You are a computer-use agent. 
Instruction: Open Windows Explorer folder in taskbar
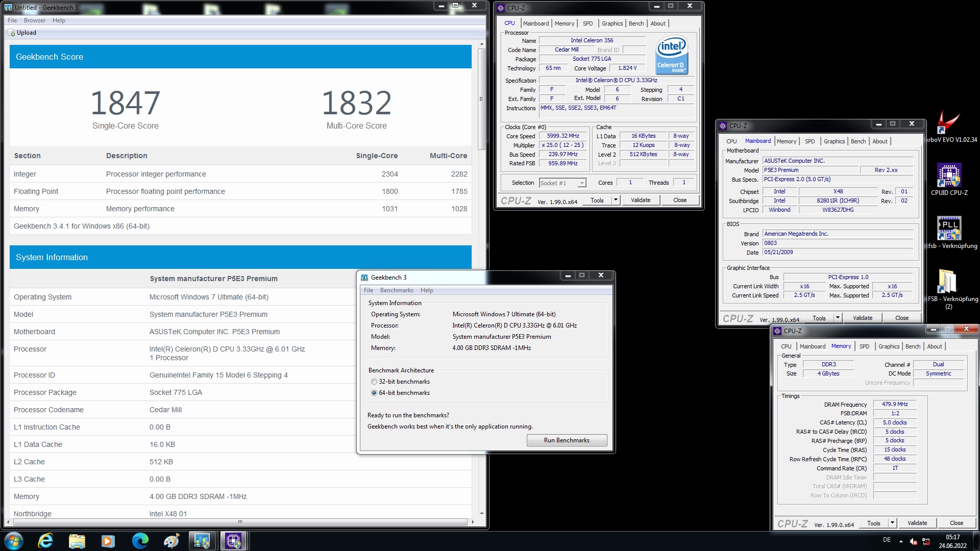77,541
